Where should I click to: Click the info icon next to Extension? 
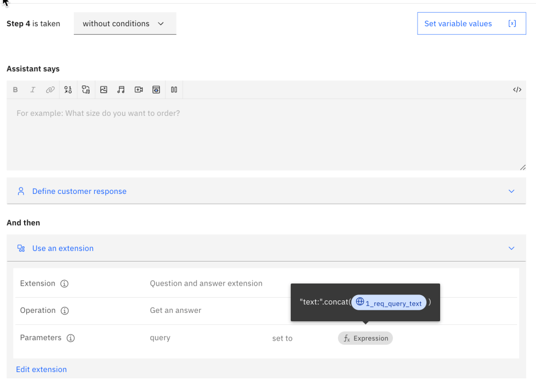pos(64,284)
